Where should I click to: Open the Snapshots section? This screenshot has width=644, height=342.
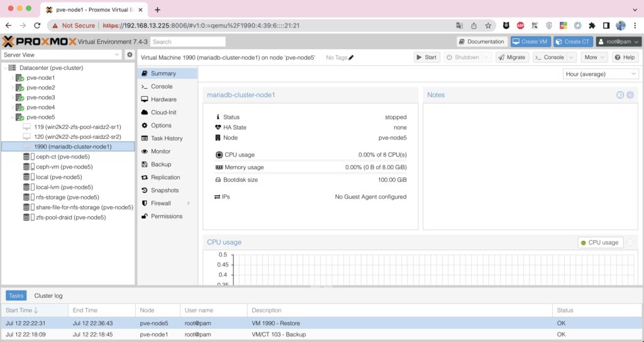pyautogui.click(x=167, y=190)
